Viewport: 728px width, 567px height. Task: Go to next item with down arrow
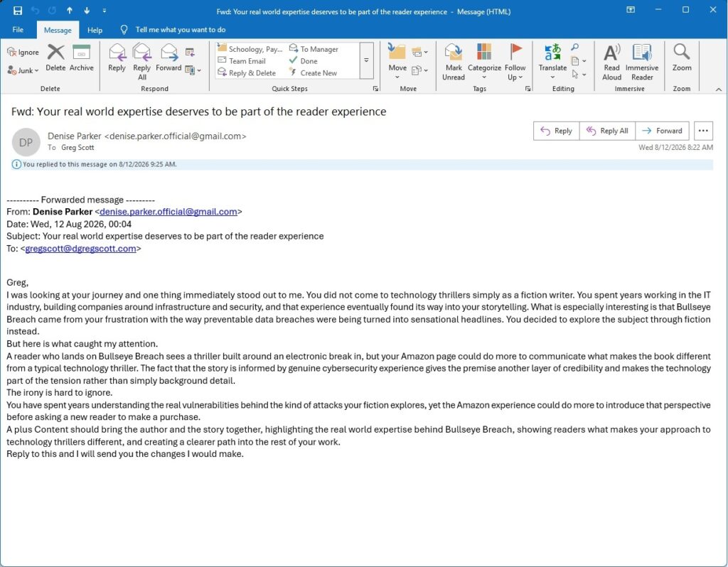pos(87,10)
